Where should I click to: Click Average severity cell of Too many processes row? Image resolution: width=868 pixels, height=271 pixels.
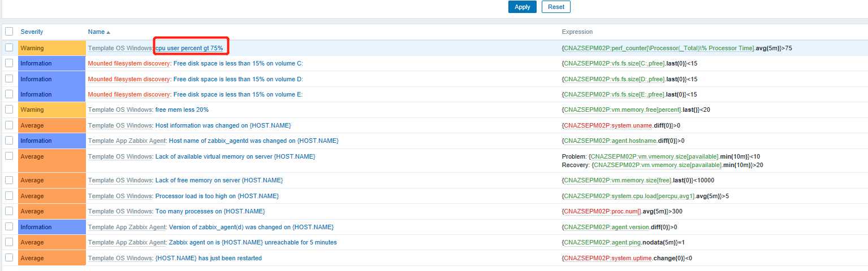click(51, 211)
